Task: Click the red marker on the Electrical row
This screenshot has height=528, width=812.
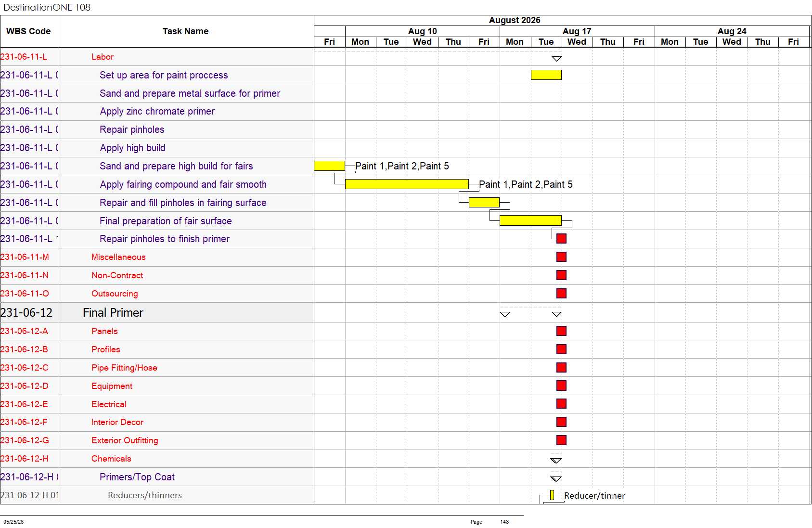Action: (x=561, y=404)
